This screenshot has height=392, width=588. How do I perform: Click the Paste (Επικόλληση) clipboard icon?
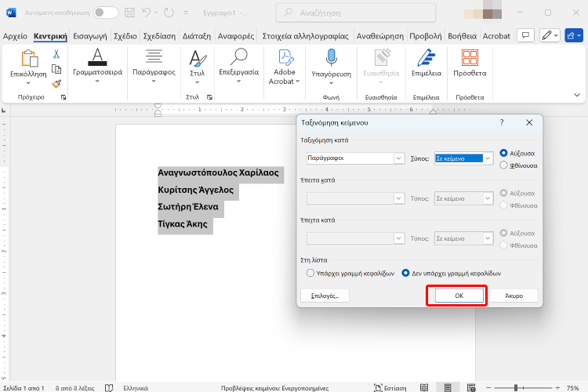(29, 59)
